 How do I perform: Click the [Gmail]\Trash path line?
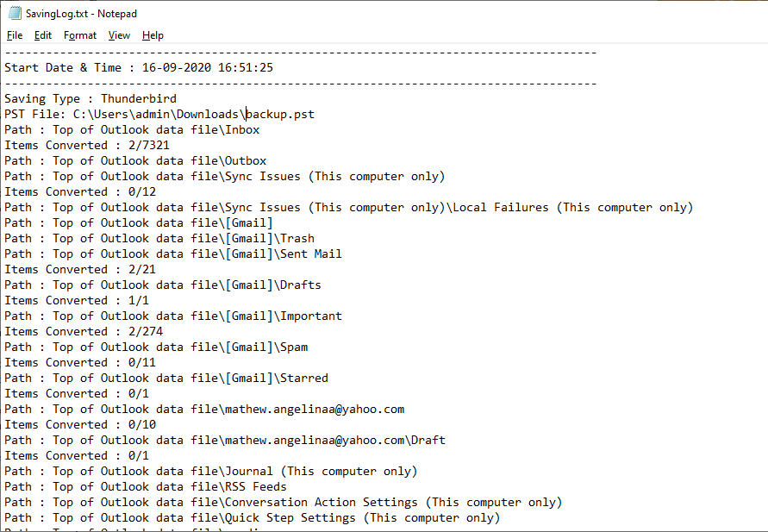159,238
